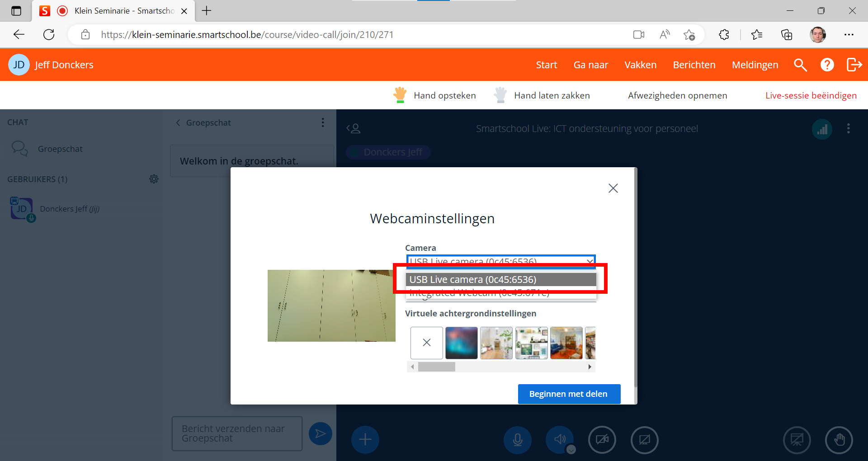Open the Vakken menu
This screenshot has height=461, width=868.
point(640,65)
